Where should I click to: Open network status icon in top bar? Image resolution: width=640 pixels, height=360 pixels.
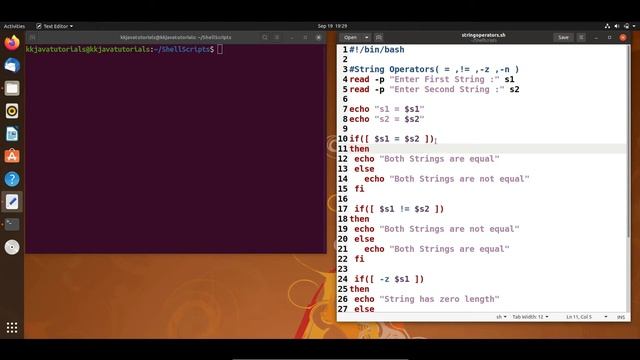click(607, 26)
